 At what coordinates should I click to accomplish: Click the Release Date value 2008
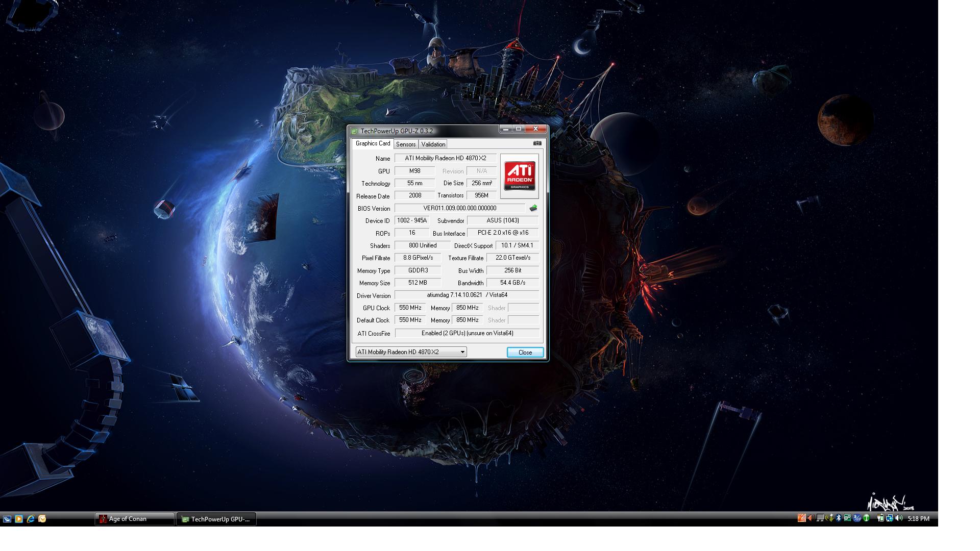coord(415,195)
